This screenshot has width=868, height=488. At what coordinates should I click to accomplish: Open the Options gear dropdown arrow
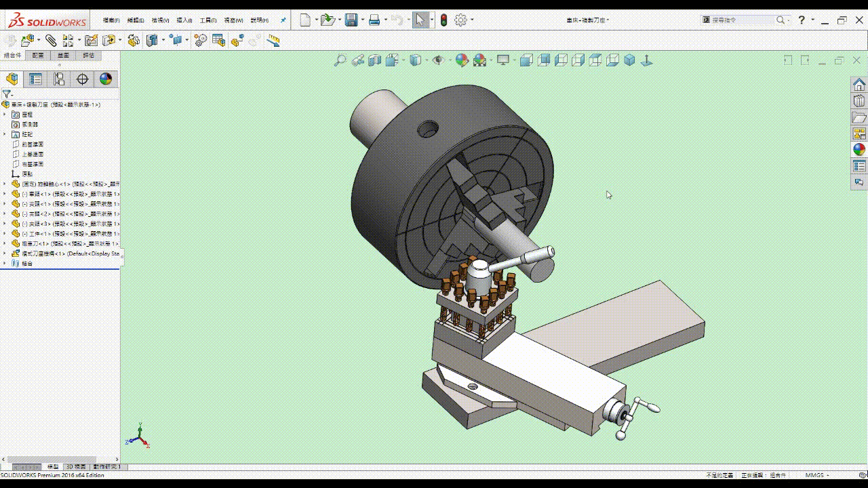point(472,20)
